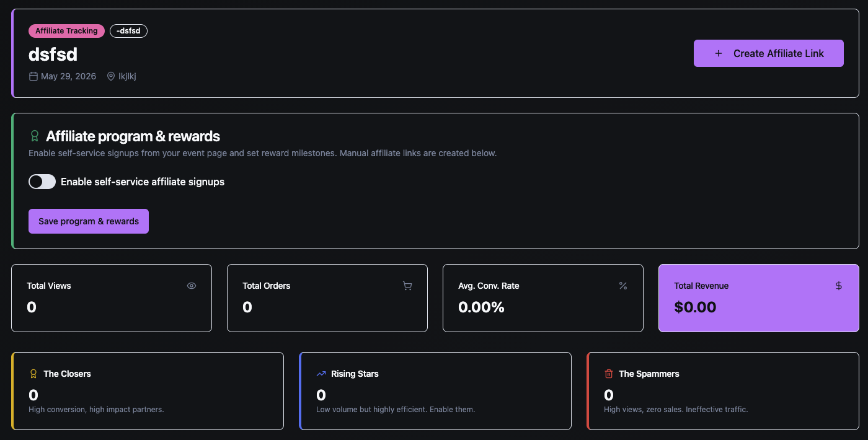This screenshot has height=440, width=868.
Task: Click the -dsfsd outlined badge
Action: (128, 31)
